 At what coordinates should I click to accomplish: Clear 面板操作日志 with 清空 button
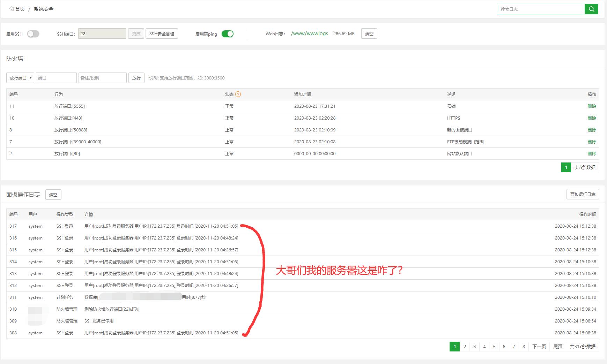pyautogui.click(x=53, y=195)
